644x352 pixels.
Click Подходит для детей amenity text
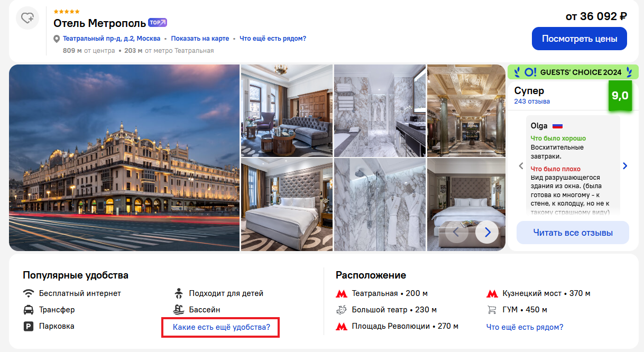226,293
